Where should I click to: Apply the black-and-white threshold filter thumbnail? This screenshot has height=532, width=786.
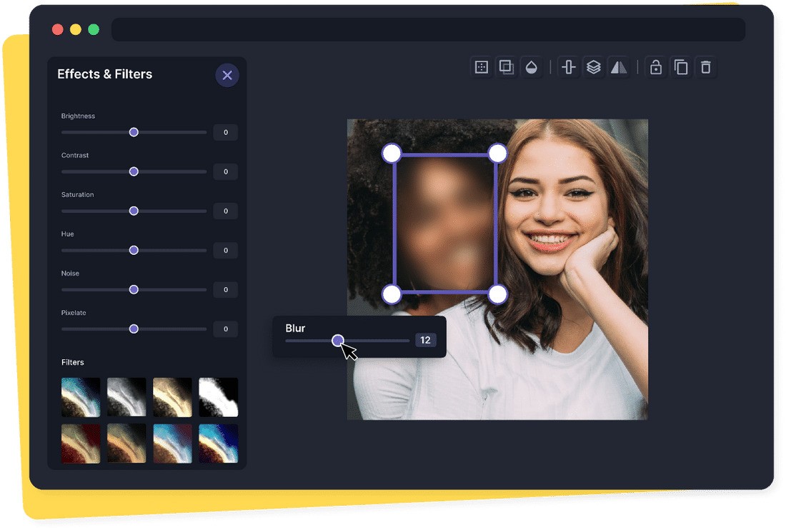click(x=218, y=397)
